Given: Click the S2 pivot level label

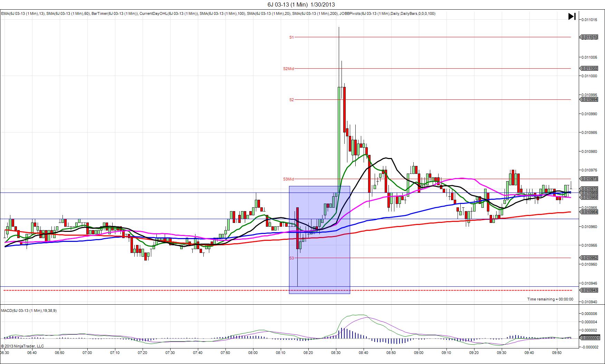Looking at the screenshot, I should click(291, 100).
